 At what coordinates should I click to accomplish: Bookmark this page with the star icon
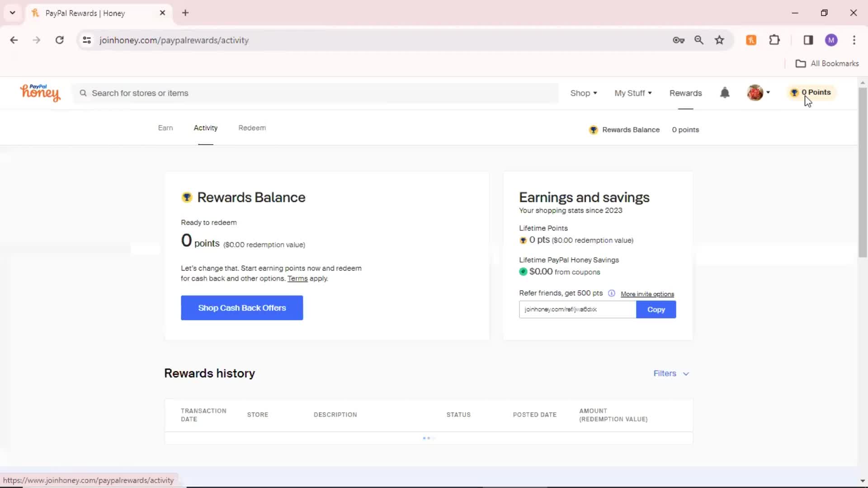719,40
